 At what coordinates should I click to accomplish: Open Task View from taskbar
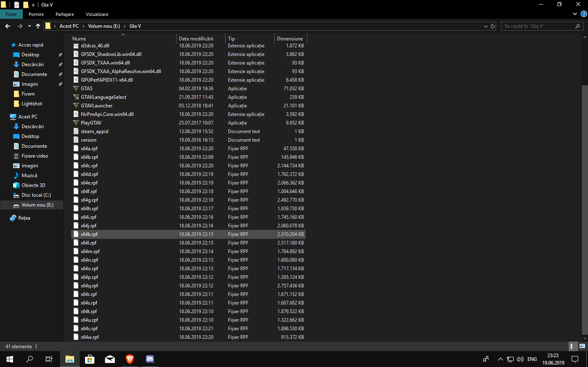(x=49, y=359)
